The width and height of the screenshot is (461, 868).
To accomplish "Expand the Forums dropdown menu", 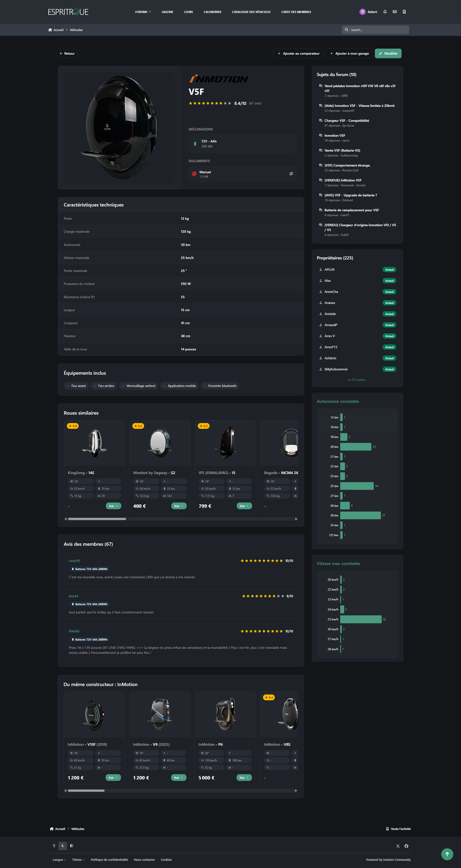I will [143, 12].
